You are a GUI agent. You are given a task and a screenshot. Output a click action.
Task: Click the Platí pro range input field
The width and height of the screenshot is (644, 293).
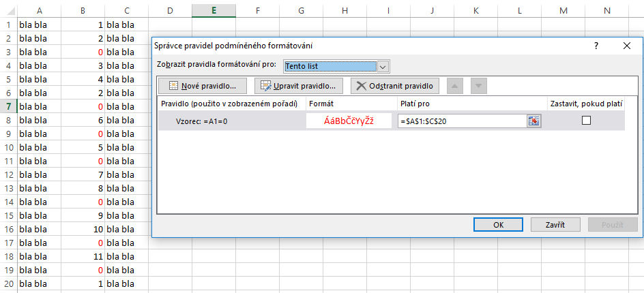pyautogui.click(x=462, y=121)
